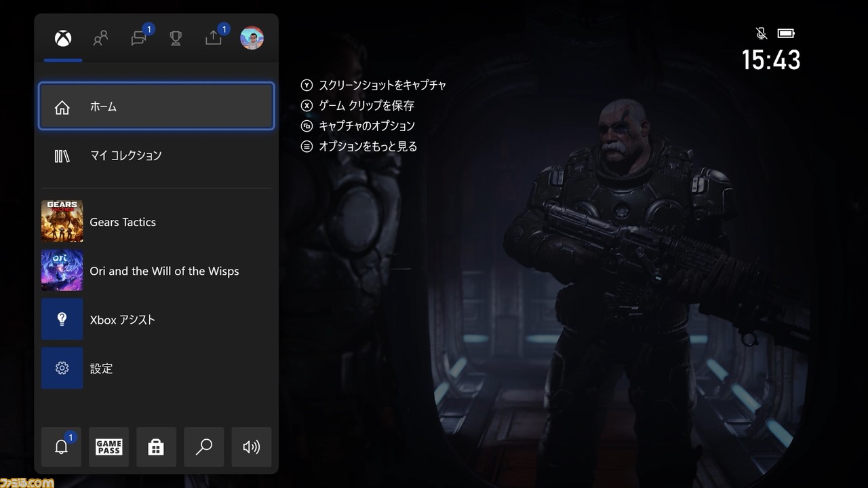Click the muted microphone status icon
Screen dimensions: 868x488
click(x=762, y=33)
